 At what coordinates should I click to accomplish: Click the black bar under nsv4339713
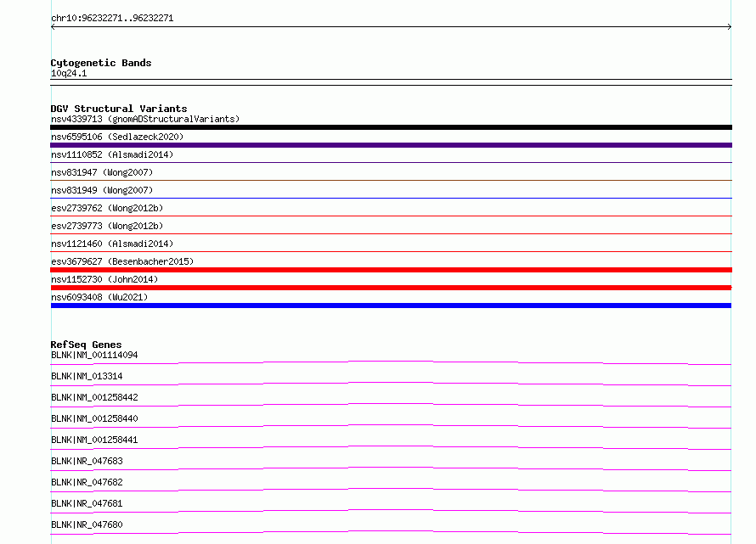click(x=391, y=127)
